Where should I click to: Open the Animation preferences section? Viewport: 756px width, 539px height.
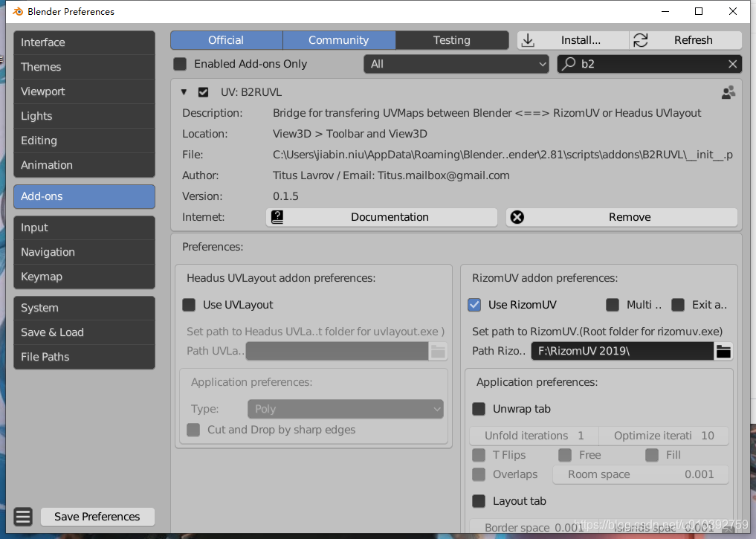(85, 165)
